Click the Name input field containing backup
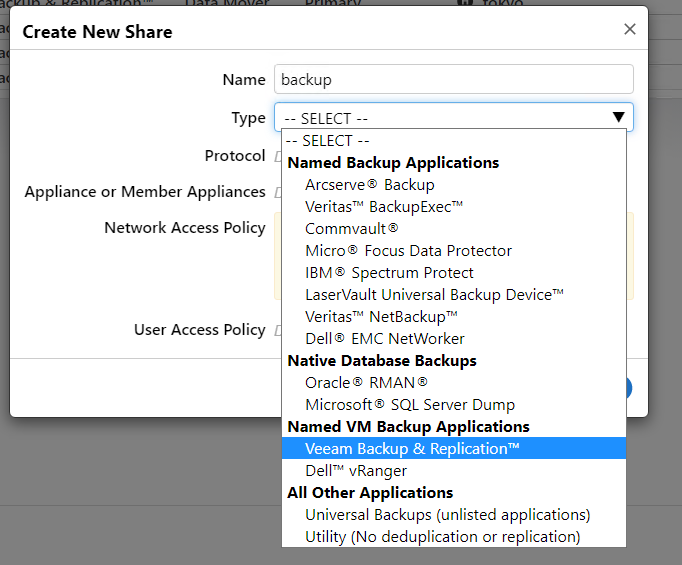The height and width of the screenshot is (565, 682). click(454, 79)
